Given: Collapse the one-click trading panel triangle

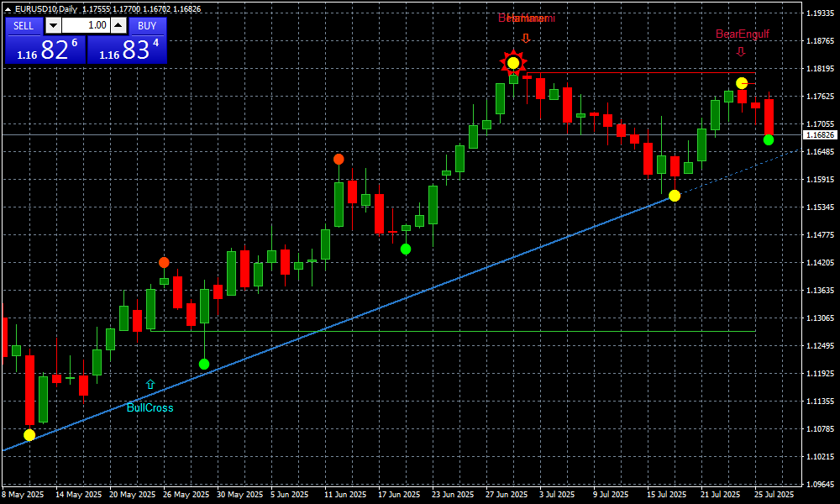Looking at the screenshot, I should click(x=8, y=8).
